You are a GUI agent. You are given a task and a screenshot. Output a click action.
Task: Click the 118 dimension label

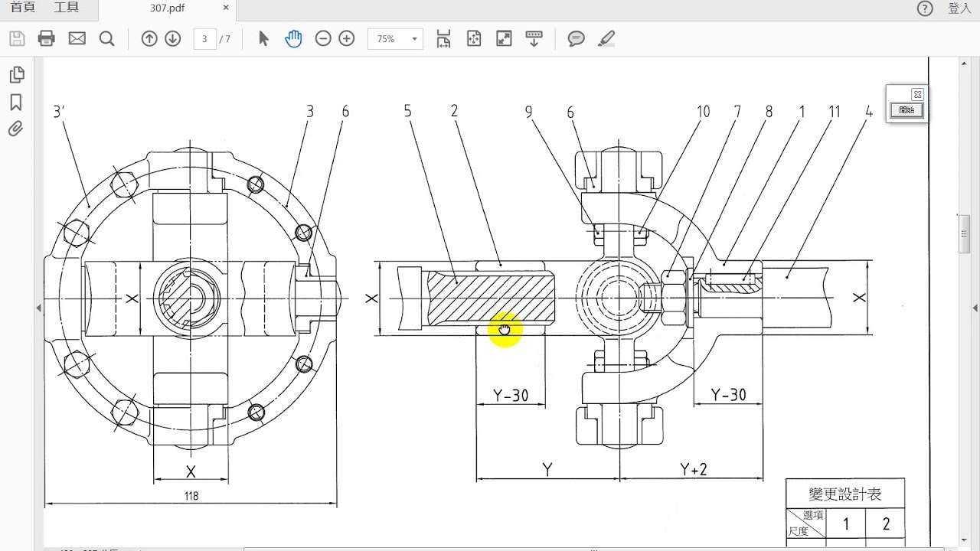[191, 496]
